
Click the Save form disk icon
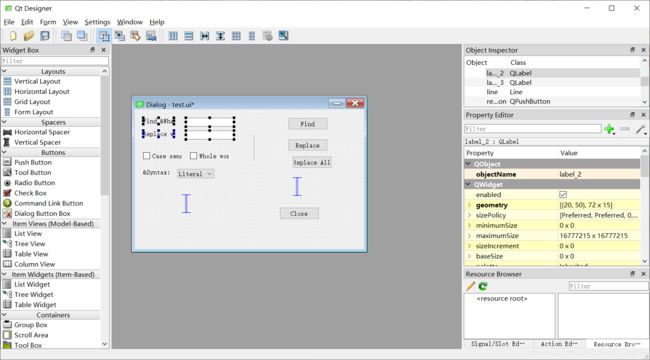45,36
